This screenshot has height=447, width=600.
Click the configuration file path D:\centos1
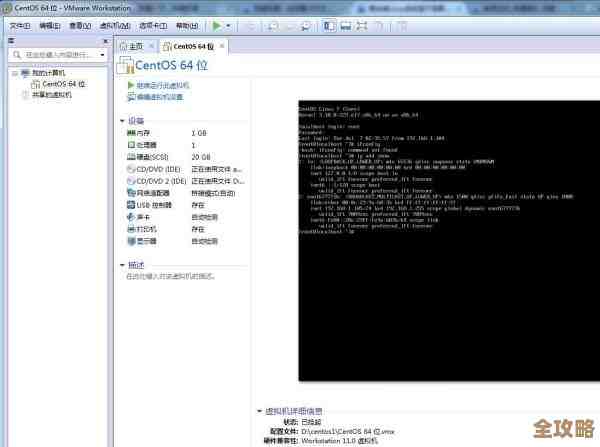coord(348,431)
